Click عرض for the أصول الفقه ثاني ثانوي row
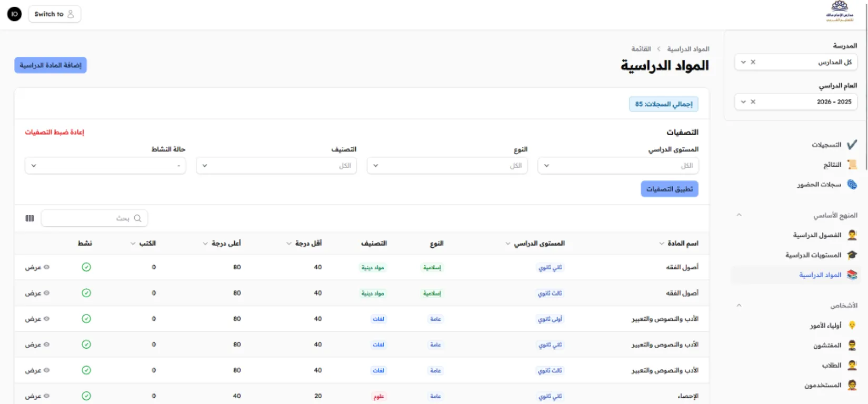 37,267
